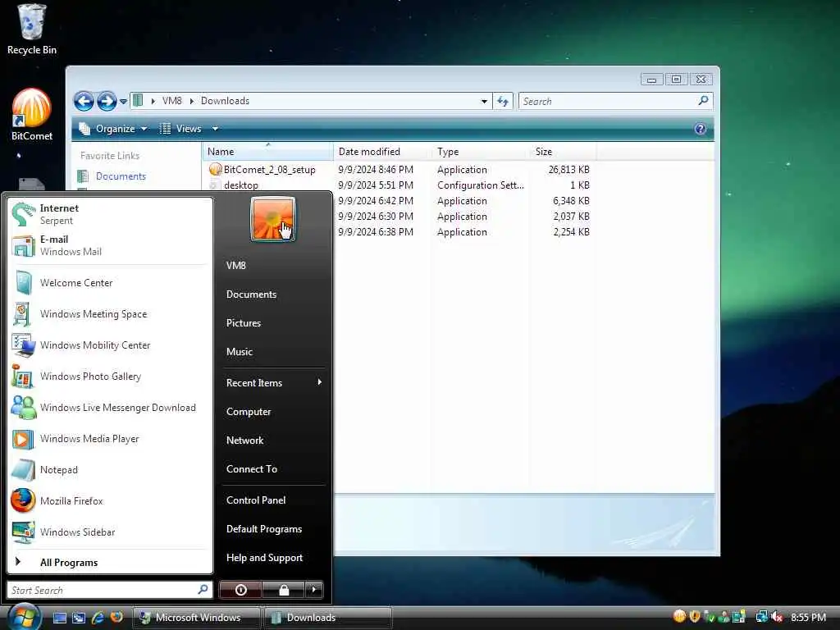This screenshot has height=630, width=840.
Task: Open BitComet desktop shortcut
Action: click(32, 115)
